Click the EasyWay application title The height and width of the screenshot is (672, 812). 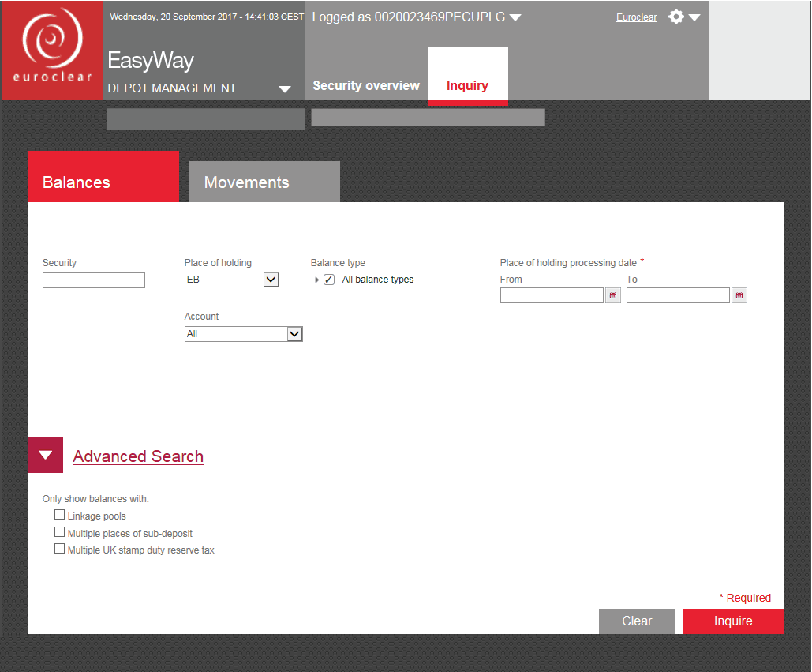coord(151,61)
